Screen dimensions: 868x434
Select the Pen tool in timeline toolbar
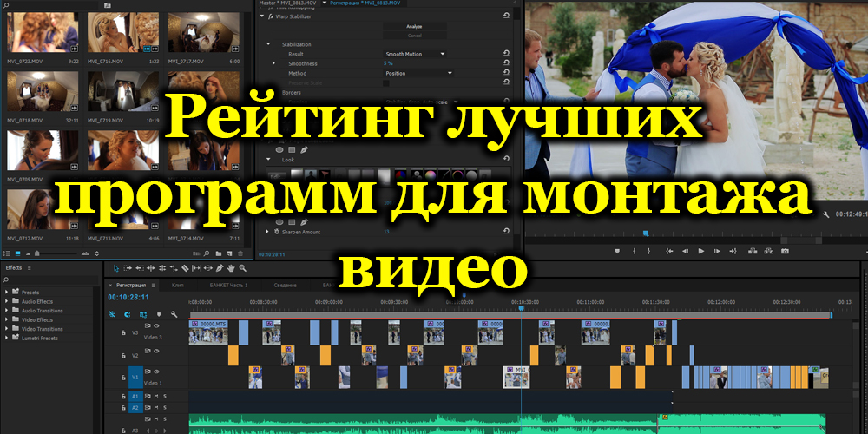click(220, 268)
